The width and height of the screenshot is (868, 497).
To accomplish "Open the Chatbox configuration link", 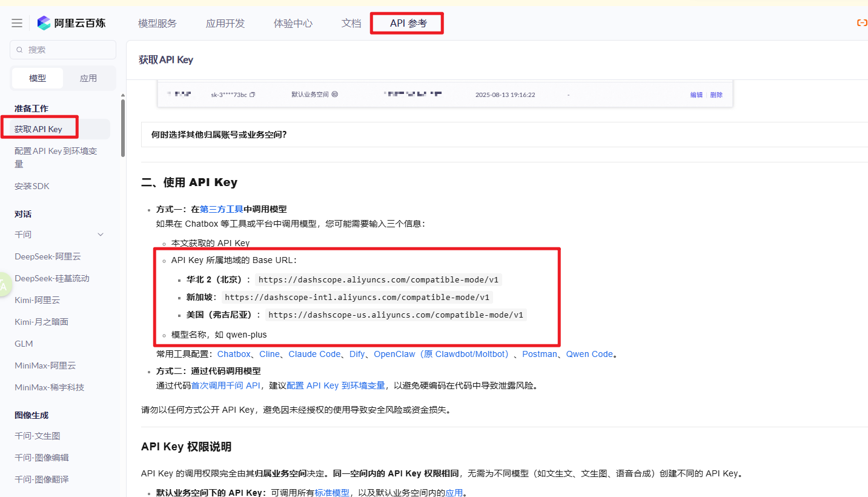I will coord(234,354).
